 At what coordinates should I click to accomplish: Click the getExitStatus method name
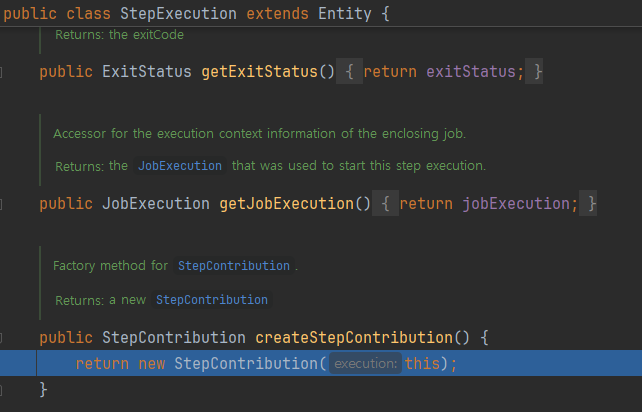[x=260, y=72]
